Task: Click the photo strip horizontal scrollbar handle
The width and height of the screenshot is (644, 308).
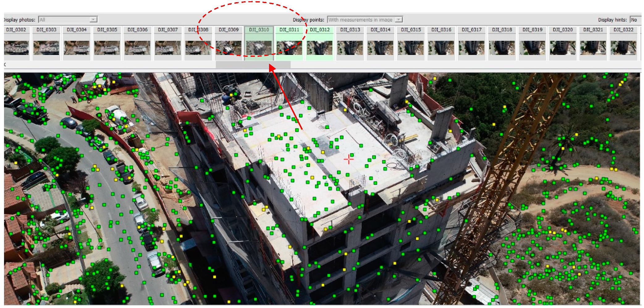Action: tap(253, 65)
